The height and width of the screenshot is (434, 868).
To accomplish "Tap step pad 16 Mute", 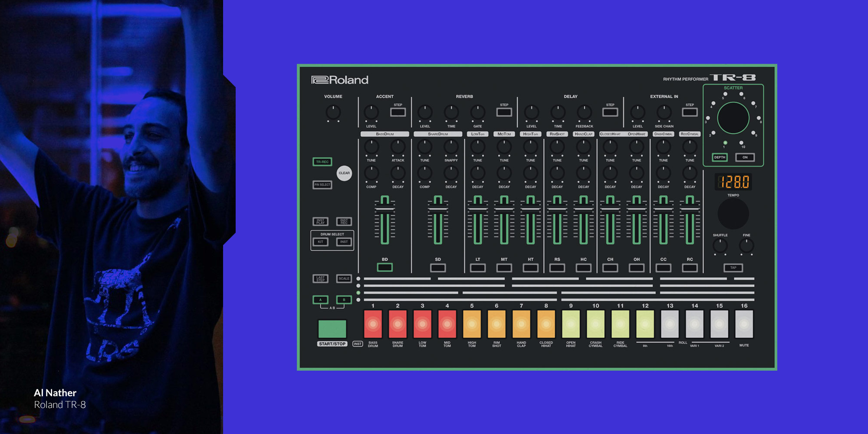I will [x=744, y=324].
